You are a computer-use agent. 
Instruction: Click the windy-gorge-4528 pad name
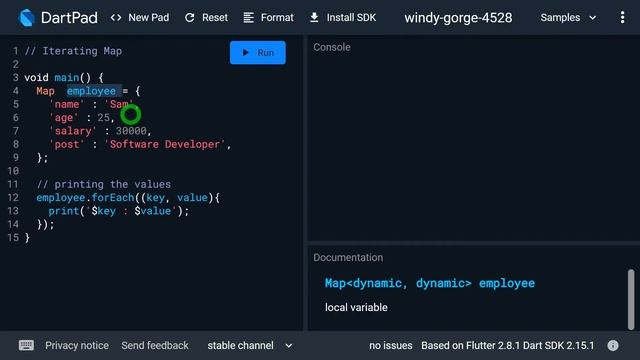458,18
